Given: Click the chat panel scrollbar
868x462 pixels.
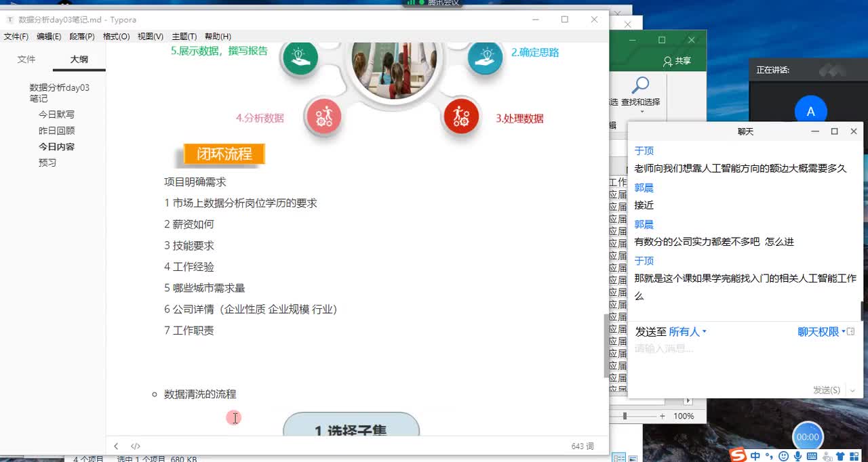Looking at the screenshot, I should pyautogui.click(x=862, y=310).
